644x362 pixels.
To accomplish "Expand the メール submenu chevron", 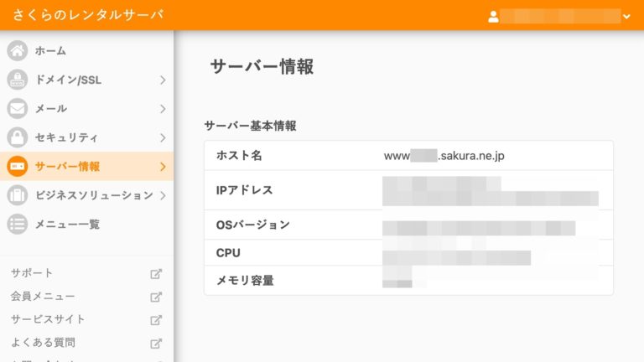I will click(x=163, y=109).
